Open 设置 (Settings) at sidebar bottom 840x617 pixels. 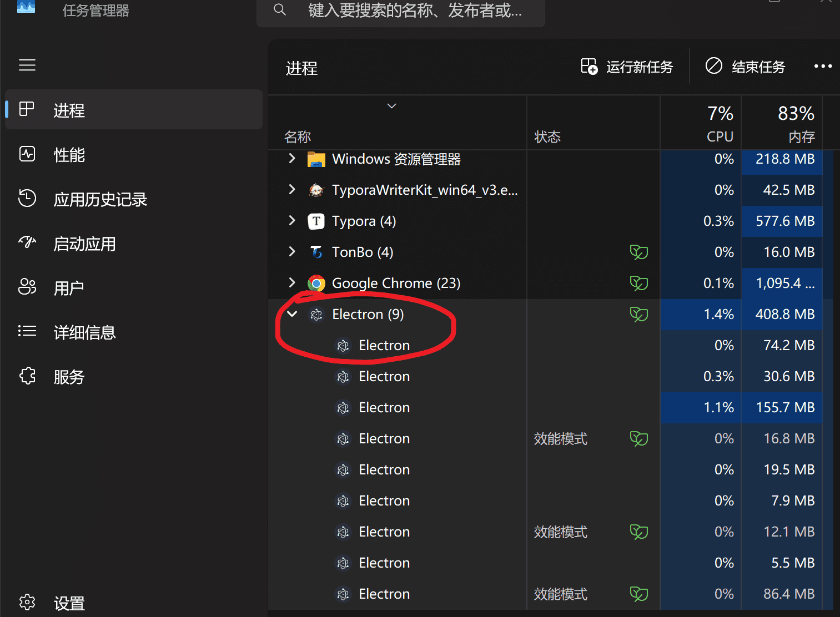pyautogui.click(x=134, y=603)
